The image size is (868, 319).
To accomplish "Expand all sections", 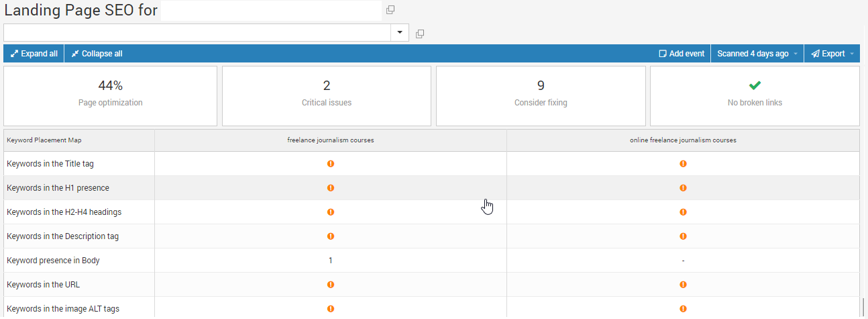I will (34, 54).
